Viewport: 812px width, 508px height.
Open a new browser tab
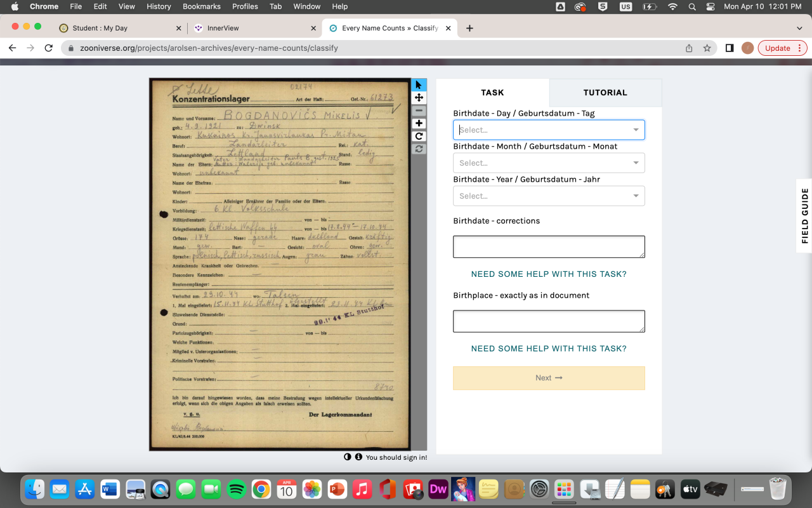[x=469, y=28]
